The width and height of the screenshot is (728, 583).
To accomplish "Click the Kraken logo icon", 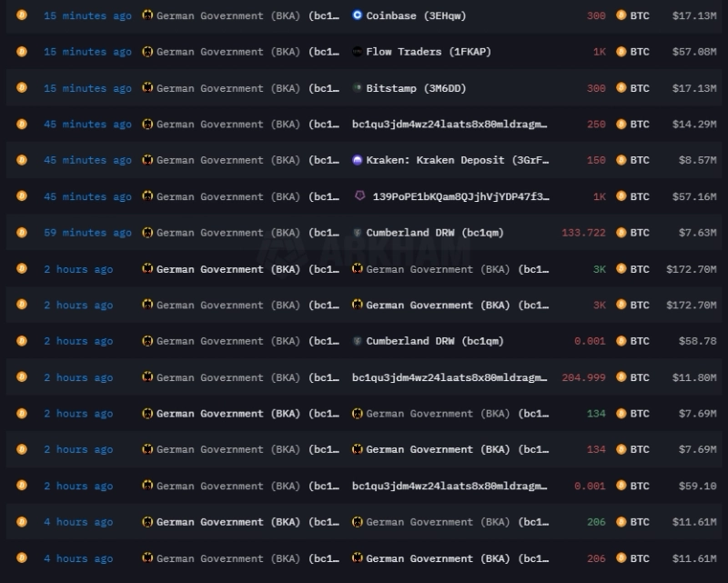I will click(358, 160).
